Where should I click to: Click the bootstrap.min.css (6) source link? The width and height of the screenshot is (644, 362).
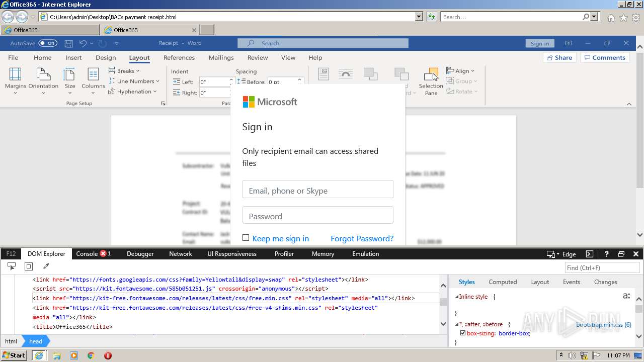click(x=604, y=325)
